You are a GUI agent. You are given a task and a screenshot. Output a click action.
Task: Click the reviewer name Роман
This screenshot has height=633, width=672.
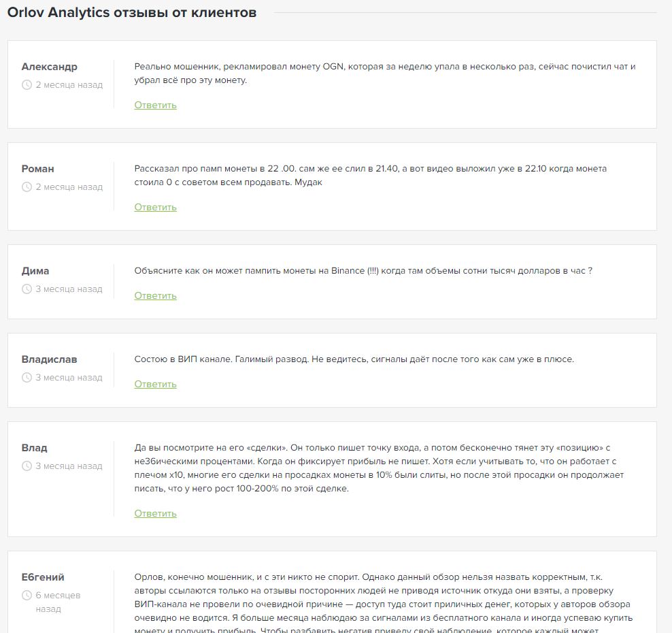[37, 169]
